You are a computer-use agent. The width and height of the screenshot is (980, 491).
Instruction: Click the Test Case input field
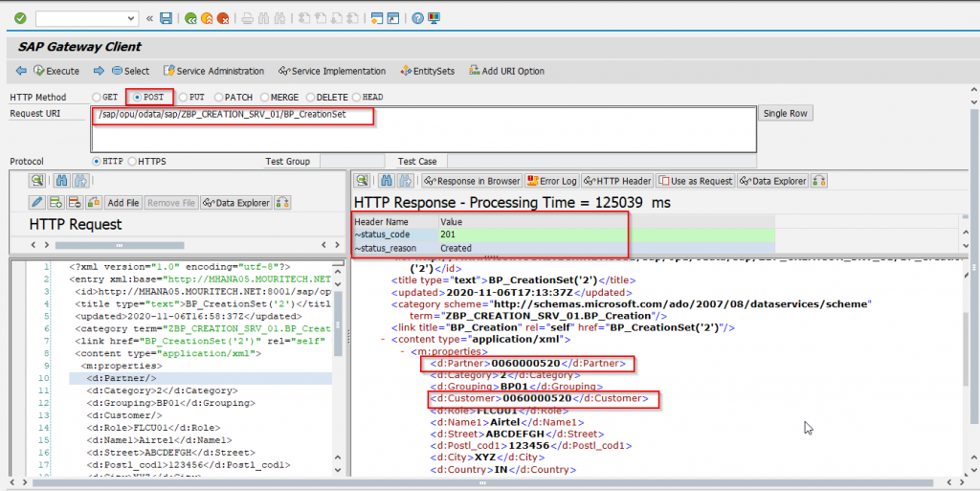click(601, 161)
